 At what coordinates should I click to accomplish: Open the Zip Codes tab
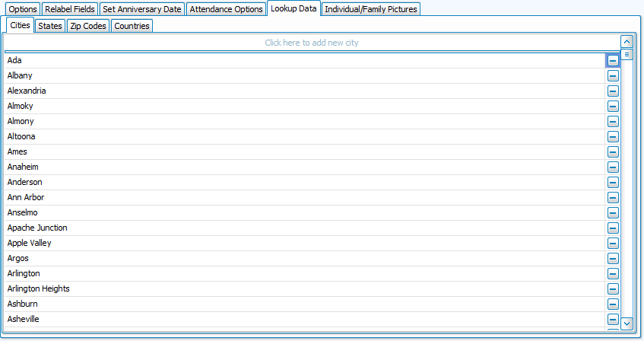point(88,26)
